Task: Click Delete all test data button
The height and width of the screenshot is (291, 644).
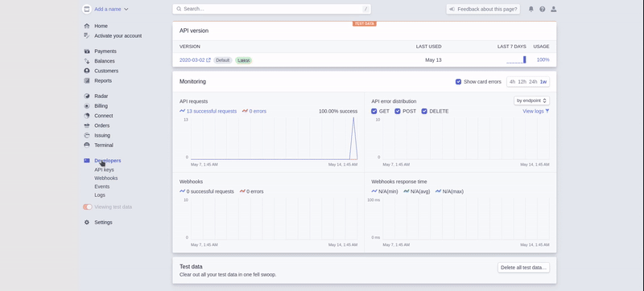Action: pos(524,268)
